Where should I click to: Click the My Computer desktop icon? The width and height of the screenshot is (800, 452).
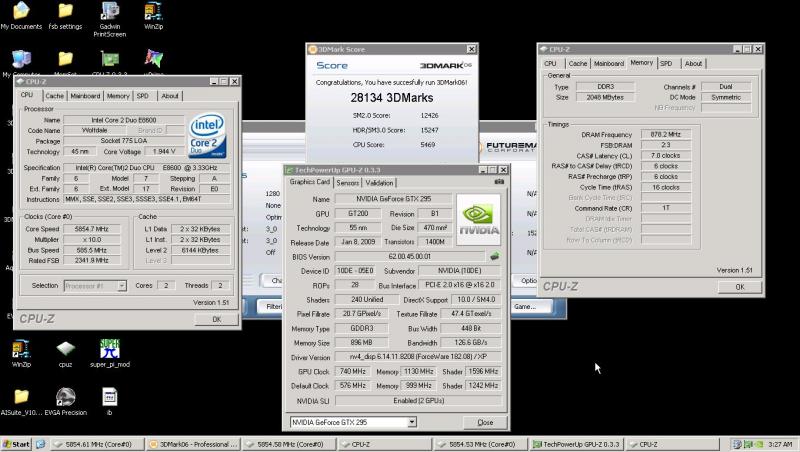(x=21, y=59)
